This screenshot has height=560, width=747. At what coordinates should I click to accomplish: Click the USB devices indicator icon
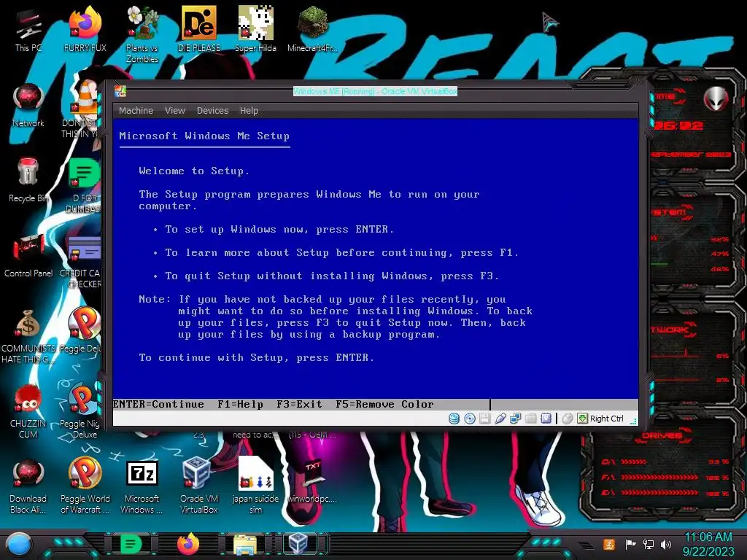pyautogui.click(x=500, y=419)
